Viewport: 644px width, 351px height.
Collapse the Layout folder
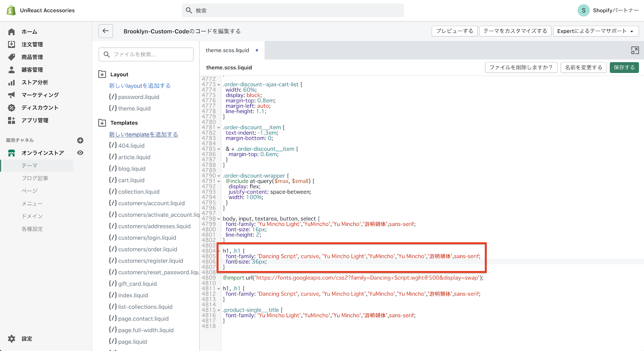tap(102, 74)
